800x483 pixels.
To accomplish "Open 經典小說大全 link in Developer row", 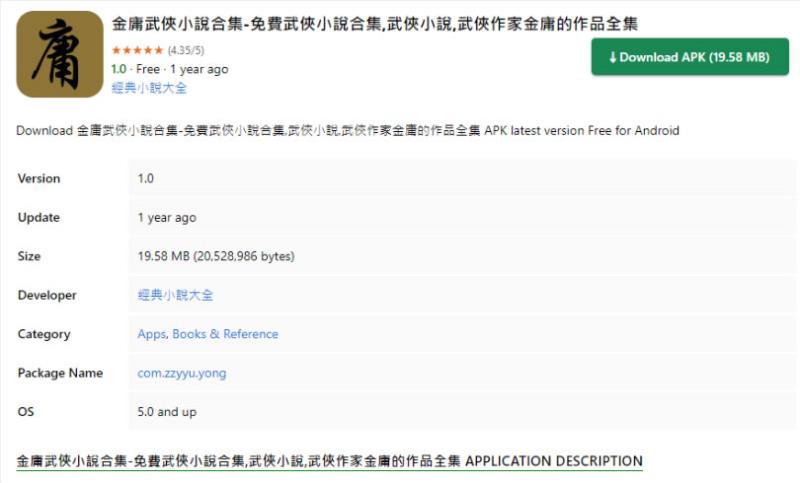I will click(175, 295).
